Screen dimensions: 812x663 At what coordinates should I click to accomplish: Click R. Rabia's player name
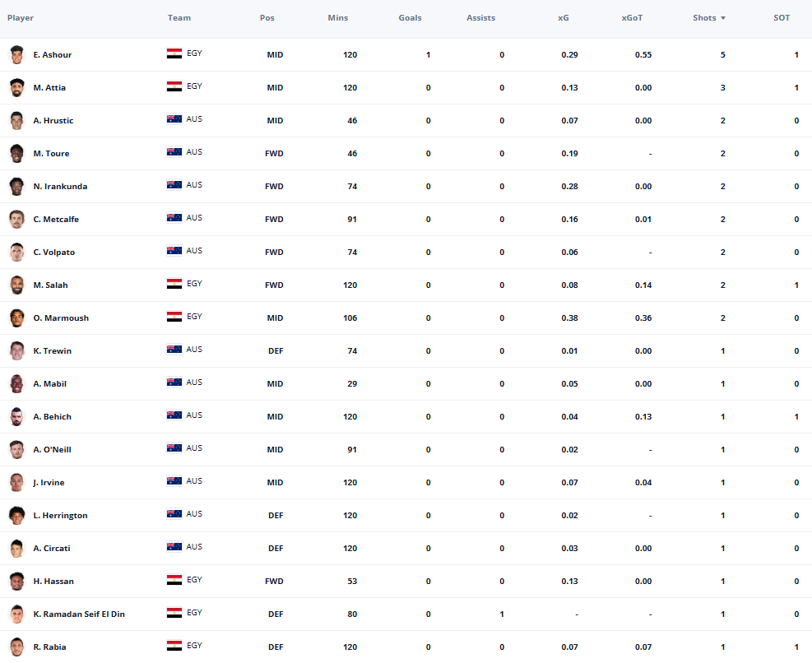click(49, 647)
